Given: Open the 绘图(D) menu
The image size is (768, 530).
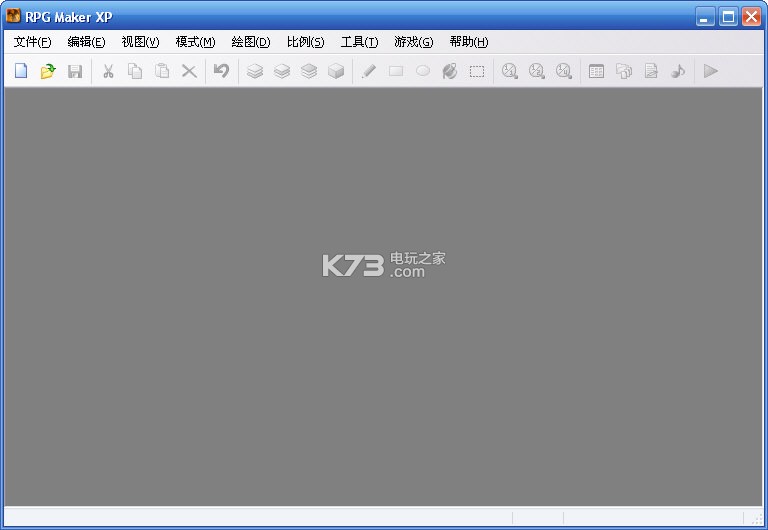Looking at the screenshot, I should pos(250,42).
